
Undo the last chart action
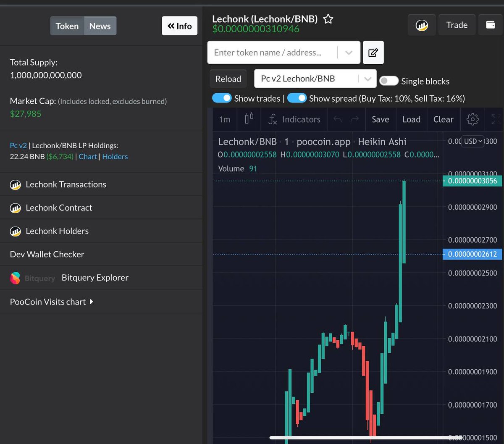[x=337, y=119]
